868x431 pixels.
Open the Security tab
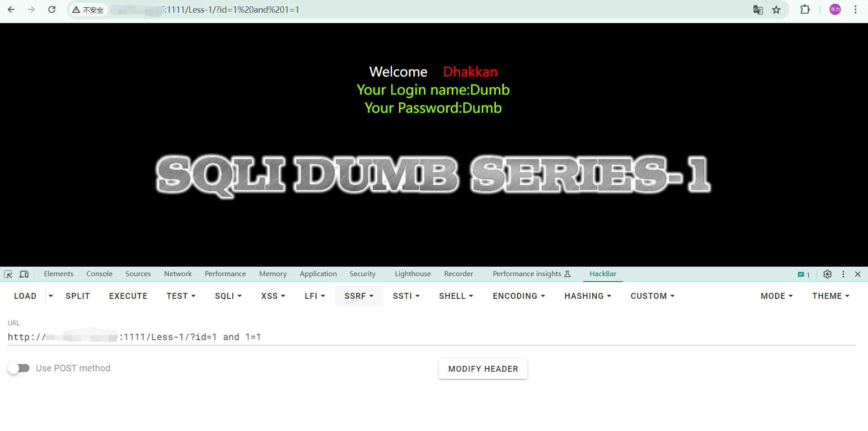point(363,274)
